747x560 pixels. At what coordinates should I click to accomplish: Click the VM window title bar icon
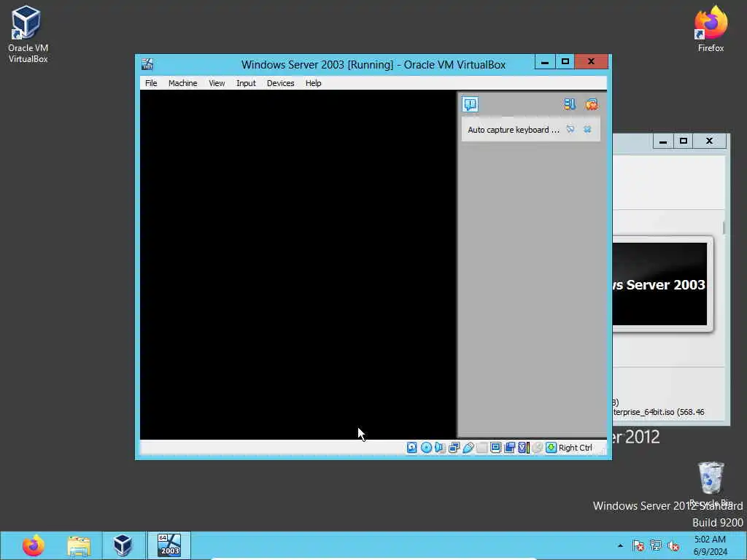click(147, 64)
